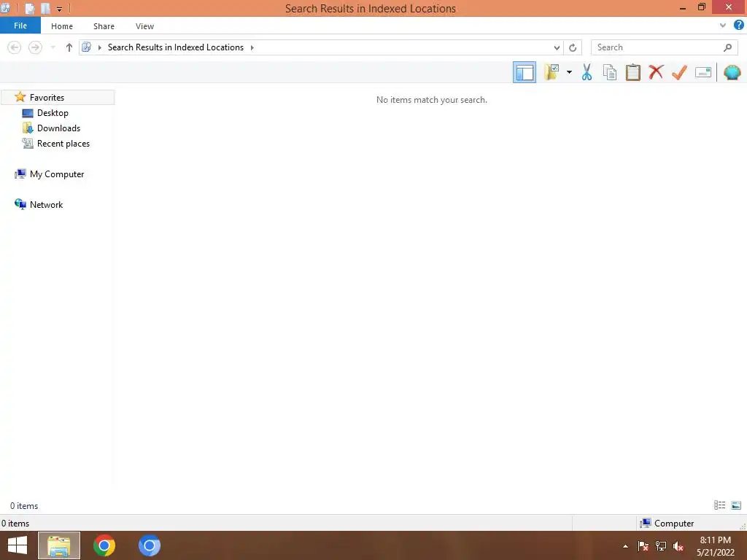Switch to details view in the status bar
Image resolution: width=747 pixels, height=560 pixels.
pyautogui.click(x=719, y=505)
